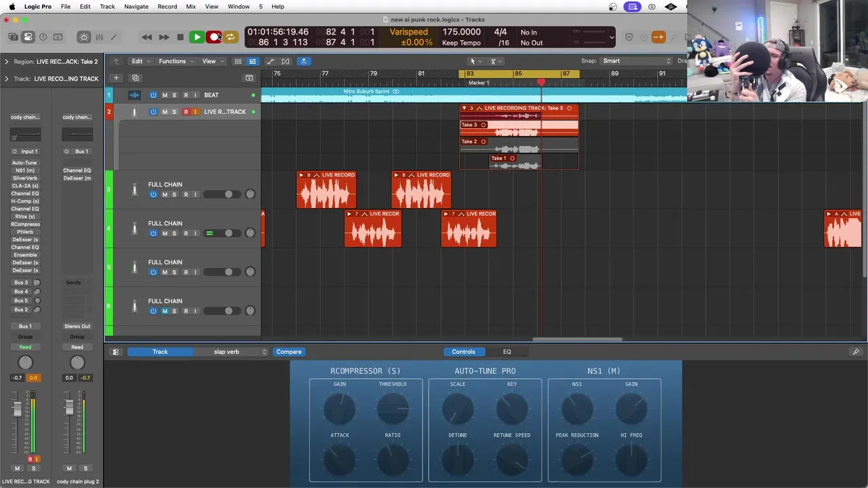Open the pointer tool menu

(475, 61)
